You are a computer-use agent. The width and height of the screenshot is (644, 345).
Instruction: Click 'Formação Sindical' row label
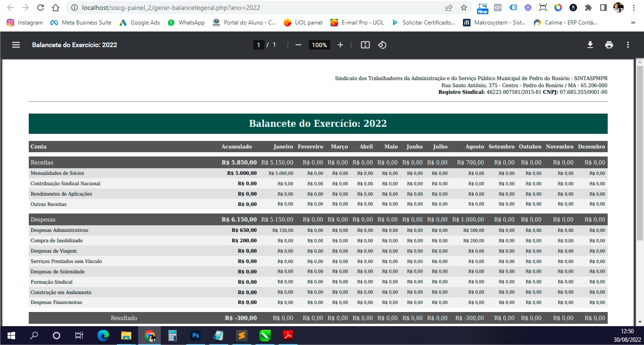(51, 282)
